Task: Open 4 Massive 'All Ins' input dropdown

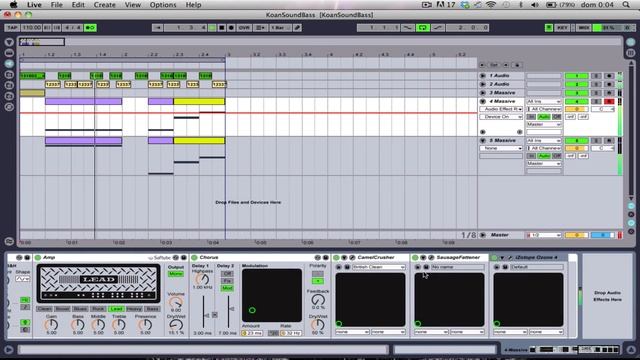Action: (544, 101)
